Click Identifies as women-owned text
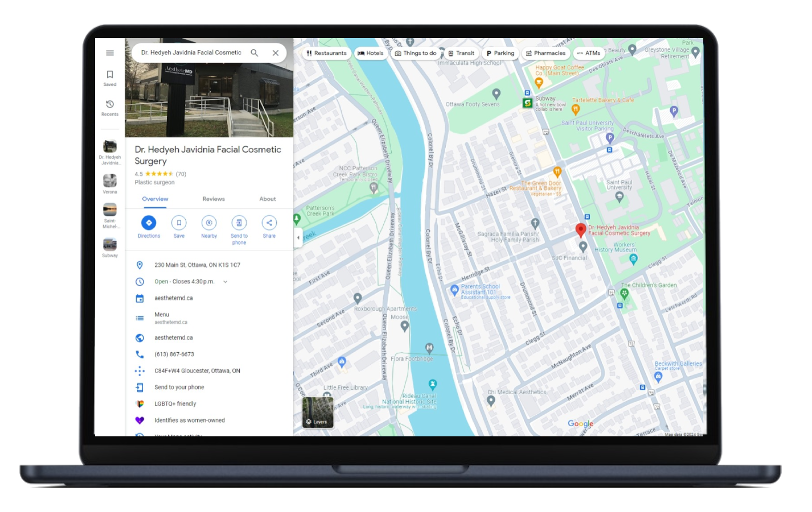Screen dimensions: 812x512 coord(190,420)
